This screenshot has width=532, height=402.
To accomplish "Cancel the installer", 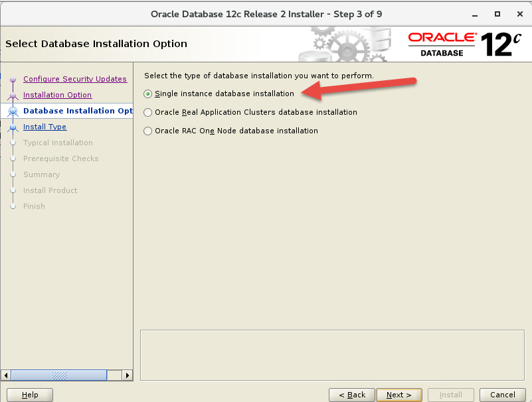I will [x=503, y=395].
